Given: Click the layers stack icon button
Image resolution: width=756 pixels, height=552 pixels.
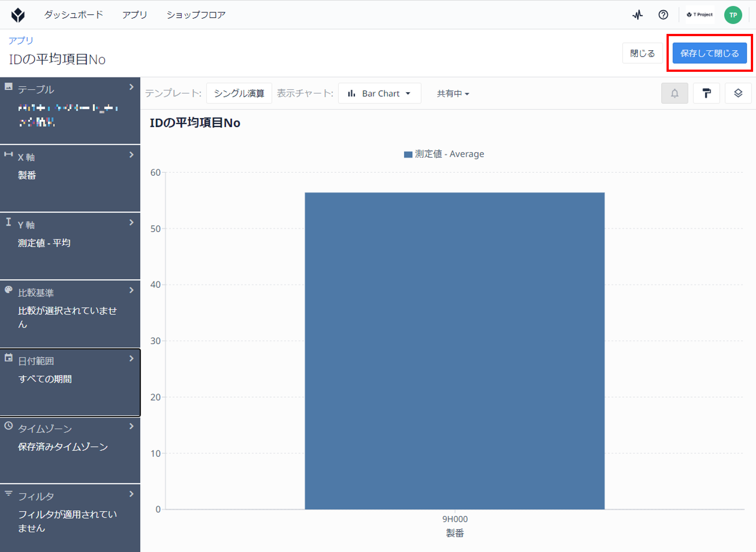Looking at the screenshot, I should (x=738, y=93).
